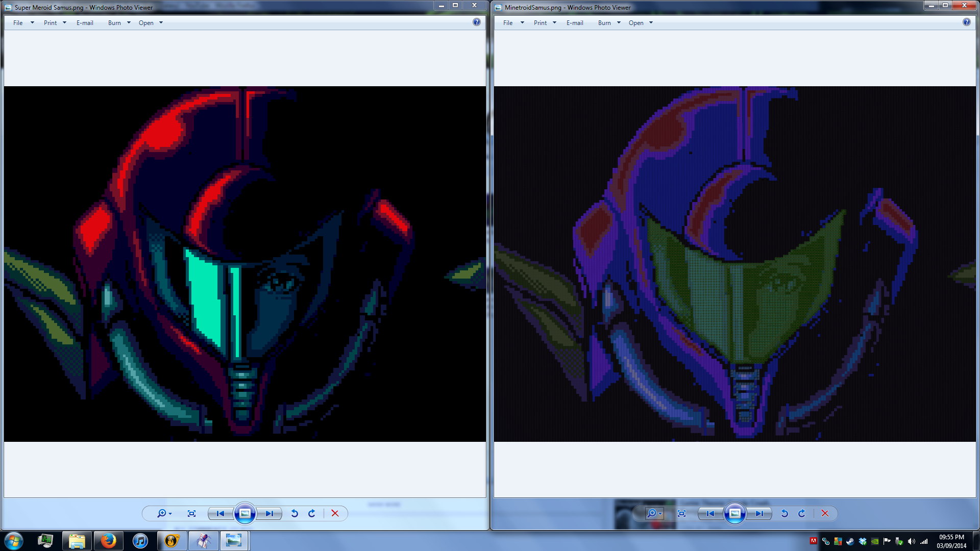The height and width of the screenshot is (551, 980).
Task: Click Show desktop button at taskbar end
Action: [976, 541]
